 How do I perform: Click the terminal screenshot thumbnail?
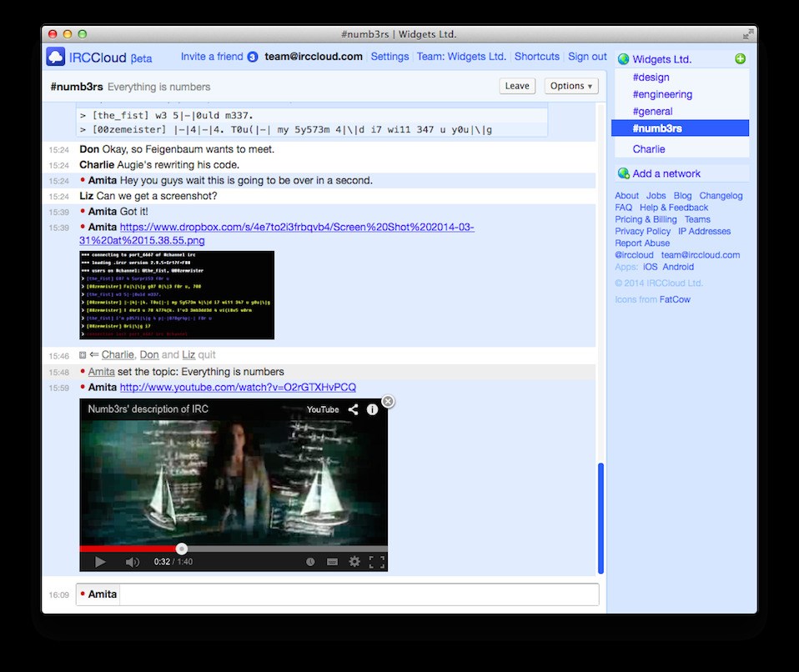pos(177,295)
